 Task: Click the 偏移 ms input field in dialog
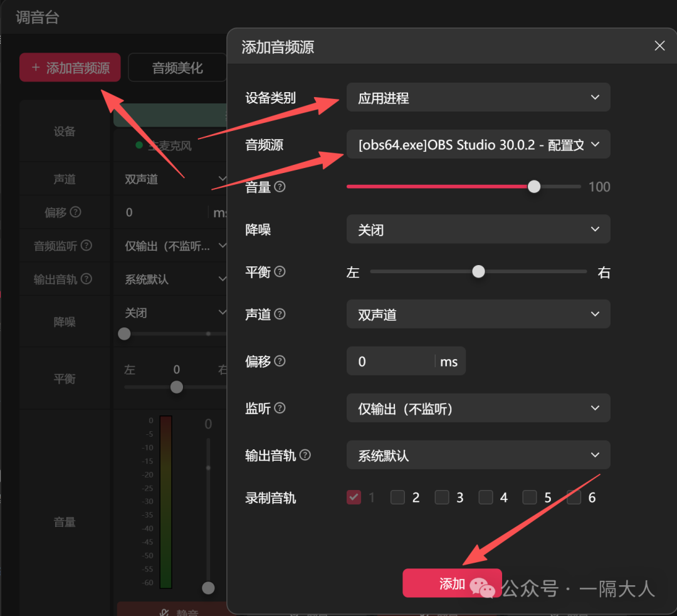395,361
